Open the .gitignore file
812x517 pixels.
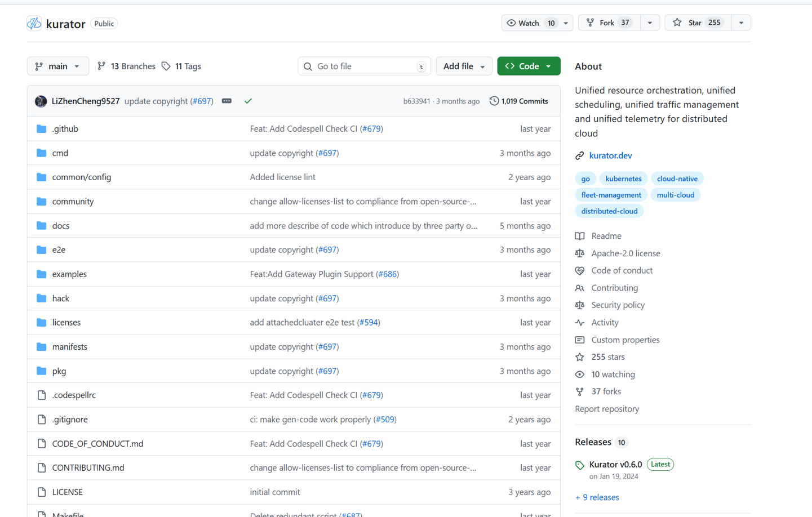pos(70,420)
